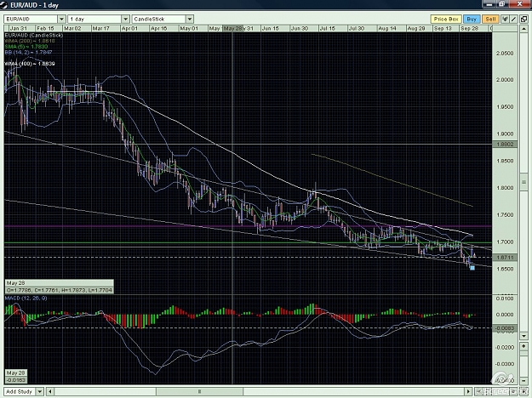Click the vertical zoom in plus button
Viewport: 532px width, 398px height.
click(x=523, y=346)
